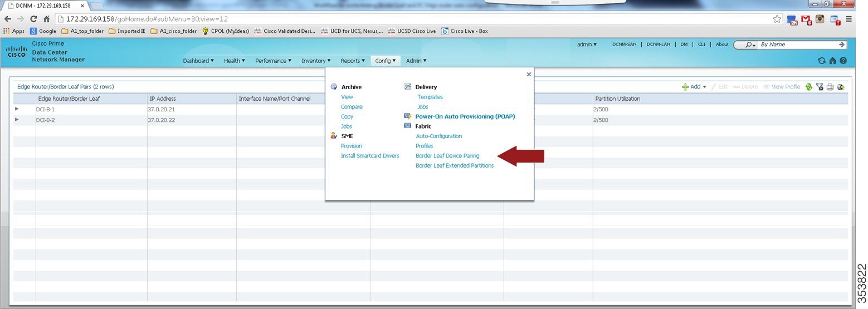Open A1_cisco_folder bookmark folder
Screen dimensions: 868x309
click(174, 31)
